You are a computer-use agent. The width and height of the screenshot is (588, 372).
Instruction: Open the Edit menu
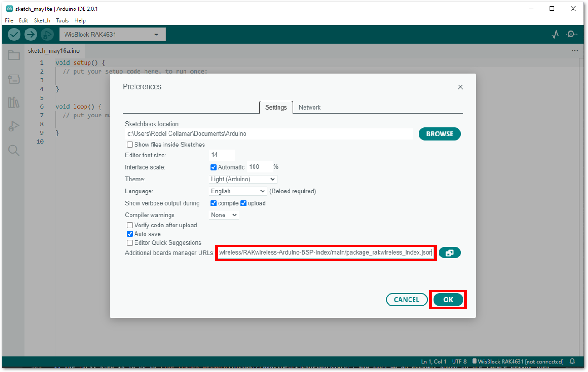[24, 20]
